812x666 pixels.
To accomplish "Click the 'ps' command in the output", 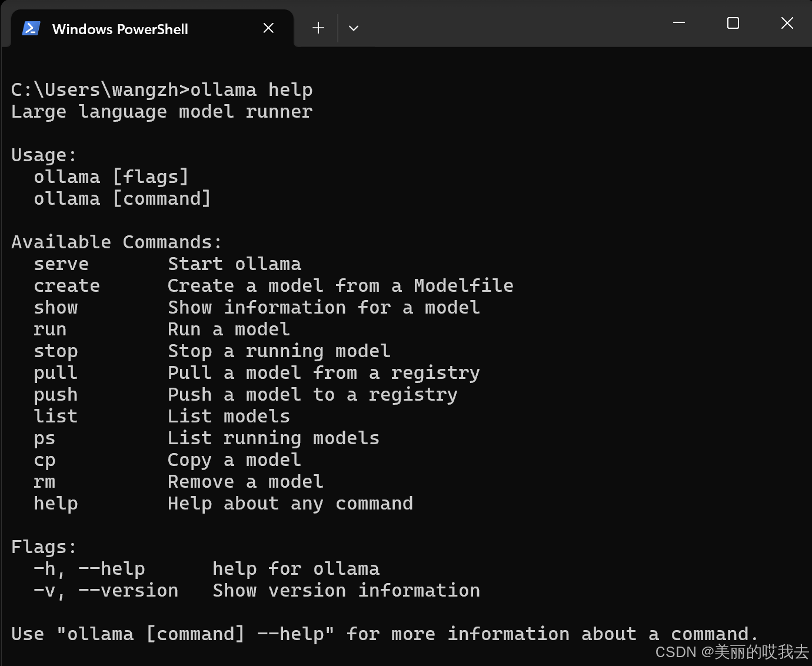I will point(44,438).
